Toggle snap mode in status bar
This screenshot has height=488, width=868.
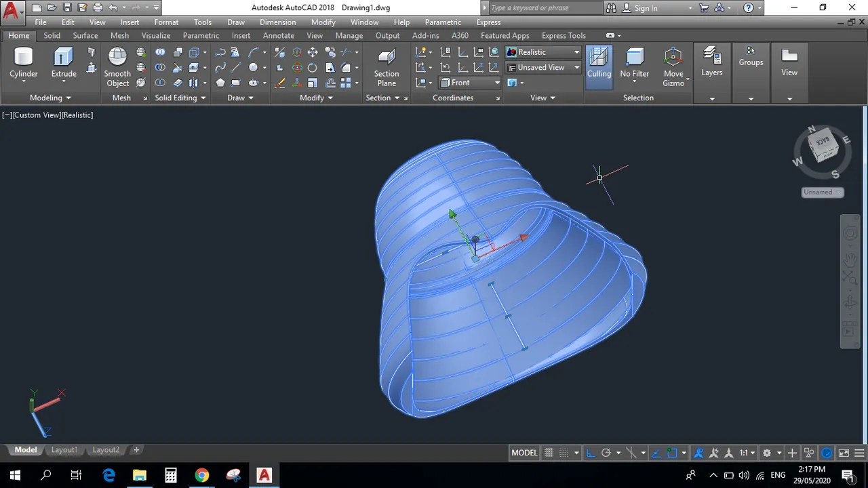tap(564, 453)
